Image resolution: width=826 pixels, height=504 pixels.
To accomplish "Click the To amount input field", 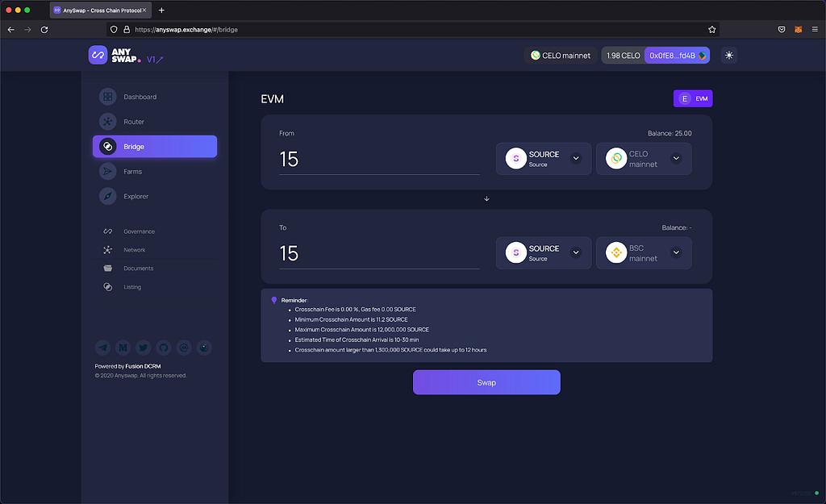I will [x=379, y=254].
